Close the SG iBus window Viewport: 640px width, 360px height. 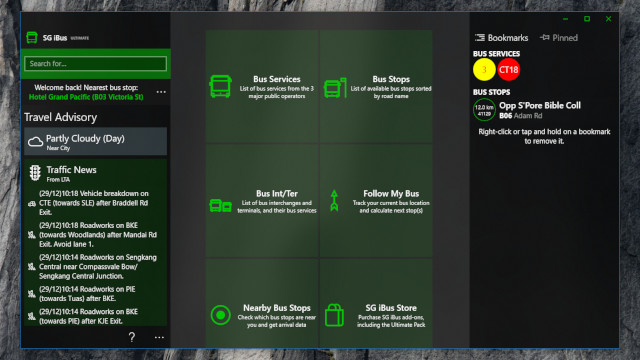point(608,19)
